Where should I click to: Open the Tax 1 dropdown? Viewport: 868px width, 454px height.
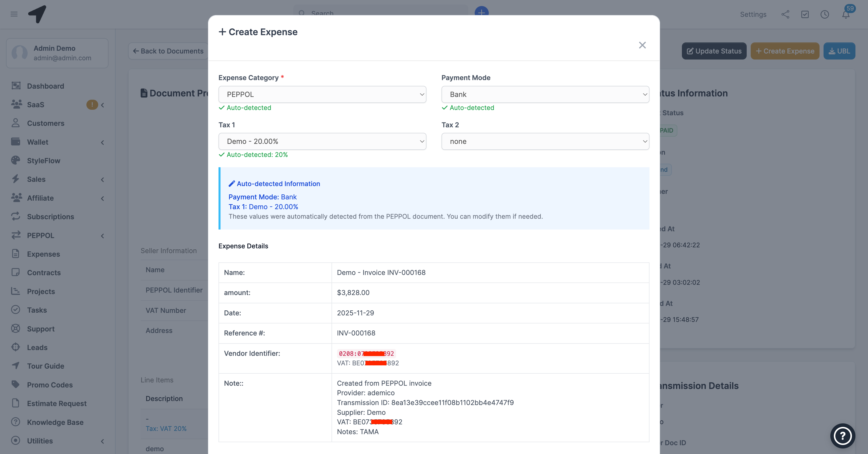pos(322,141)
